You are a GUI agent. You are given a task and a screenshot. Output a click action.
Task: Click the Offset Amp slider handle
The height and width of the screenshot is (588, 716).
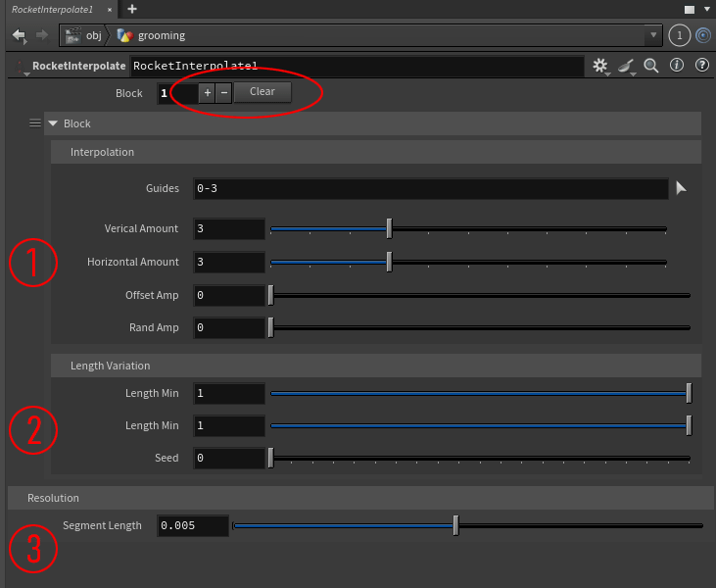(270, 295)
